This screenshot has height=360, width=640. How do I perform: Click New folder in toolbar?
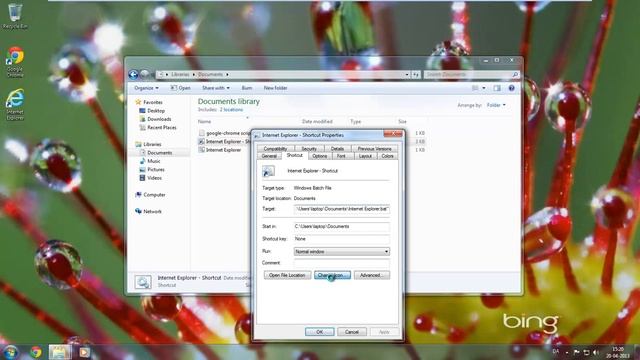pyautogui.click(x=275, y=88)
